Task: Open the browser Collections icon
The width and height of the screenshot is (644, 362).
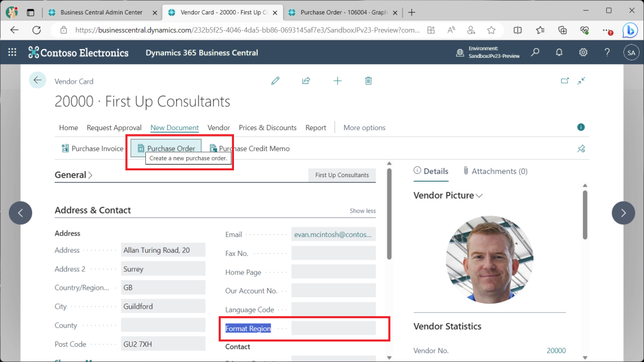Action: pyautogui.click(x=562, y=30)
